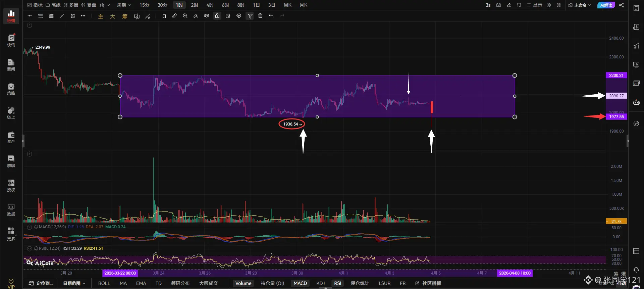Image resolution: width=644 pixels, height=289 pixels.
Task: Click the 复盘 replay button
Action: click(89, 5)
